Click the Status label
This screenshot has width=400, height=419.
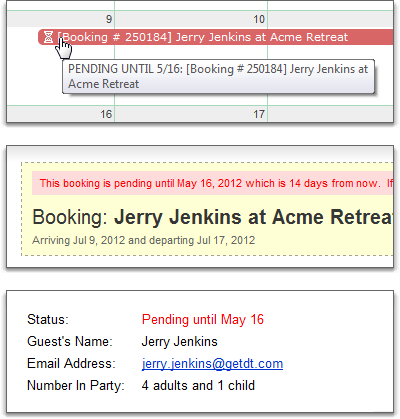tap(48, 319)
